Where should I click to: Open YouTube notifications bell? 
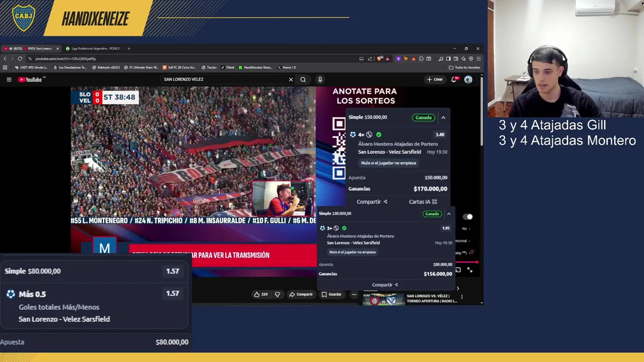click(454, 79)
